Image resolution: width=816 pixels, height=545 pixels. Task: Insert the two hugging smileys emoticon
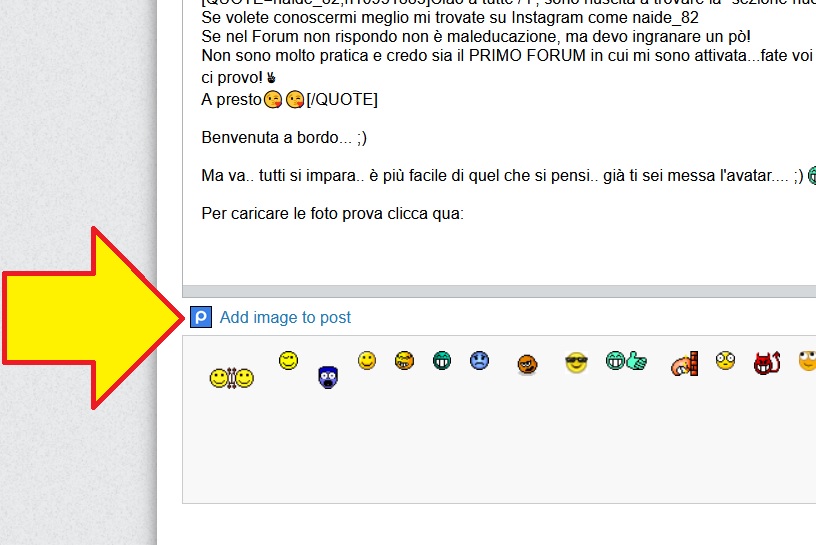tap(231, 378)
